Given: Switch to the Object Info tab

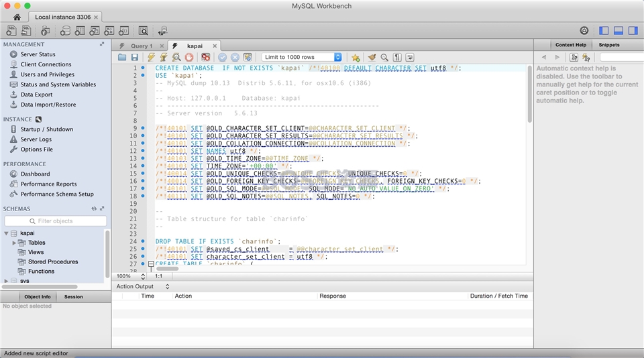Looking at the screenshot, I should pyautogui.click(x=38, y=296).
